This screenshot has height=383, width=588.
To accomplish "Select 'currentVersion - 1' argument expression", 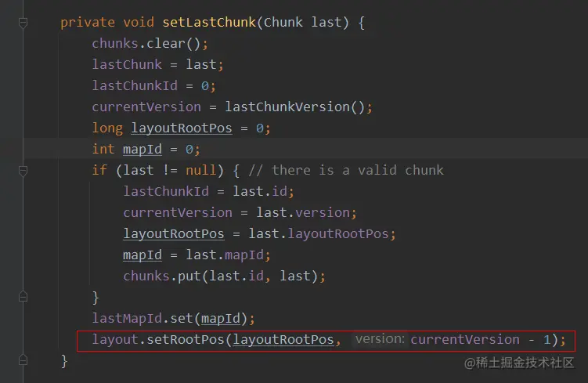I will [481, 339].
